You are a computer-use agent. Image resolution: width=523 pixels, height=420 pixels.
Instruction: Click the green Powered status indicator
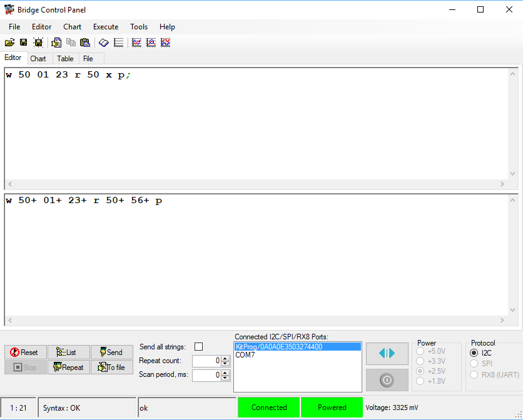coord(332,407)
